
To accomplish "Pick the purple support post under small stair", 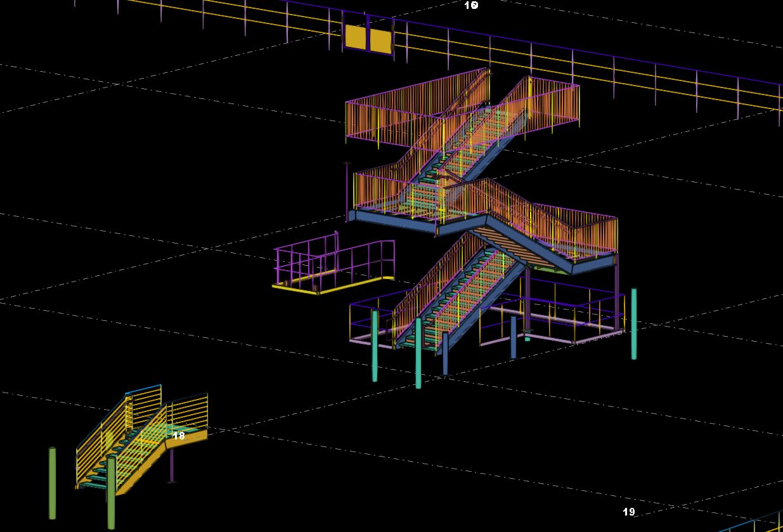I will click(x=171, y=466).
